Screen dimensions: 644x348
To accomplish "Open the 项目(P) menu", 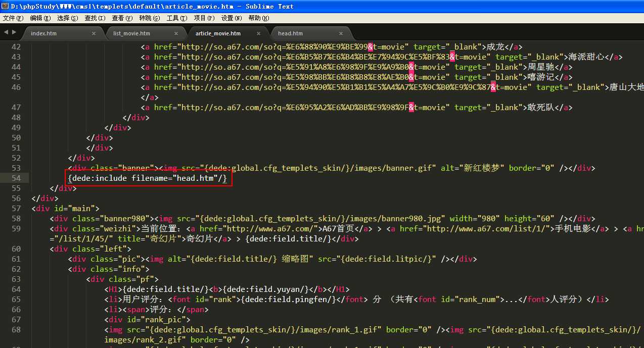I will [x=204, y=18].
